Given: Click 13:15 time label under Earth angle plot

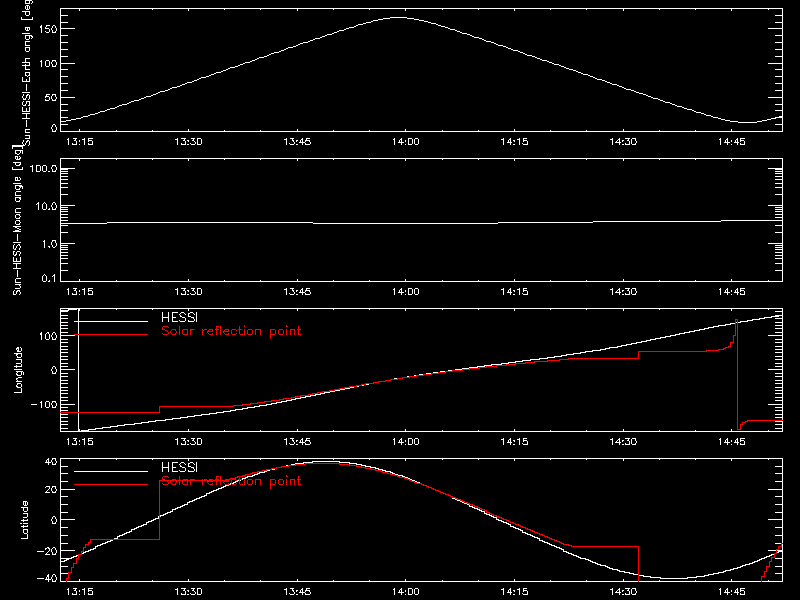Looking at the screenshot, I should pyautogui.click(x=80, y=141).
